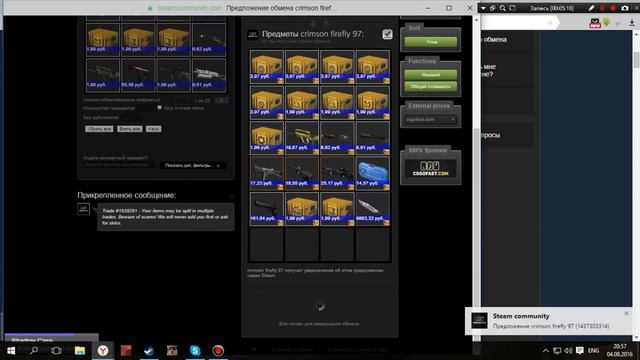Click the recorder magnifier icon
The image size is (640, 360).
(502, 8)
